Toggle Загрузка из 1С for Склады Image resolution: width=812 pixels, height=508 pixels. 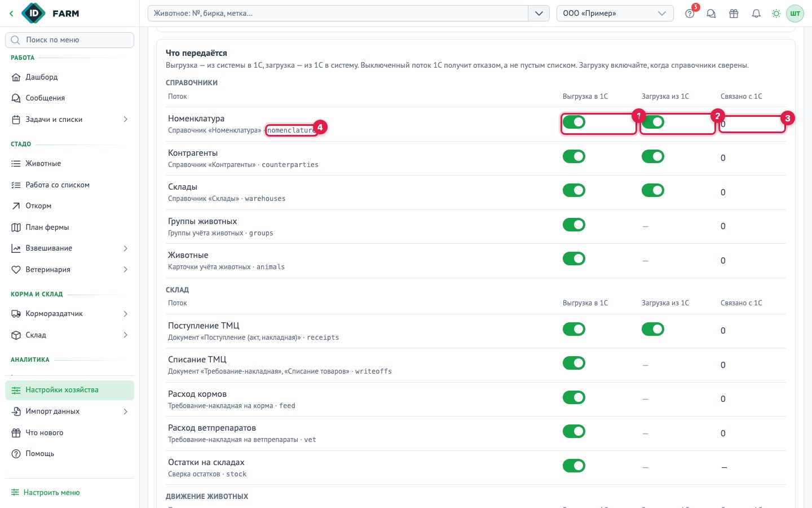point(653,191)
